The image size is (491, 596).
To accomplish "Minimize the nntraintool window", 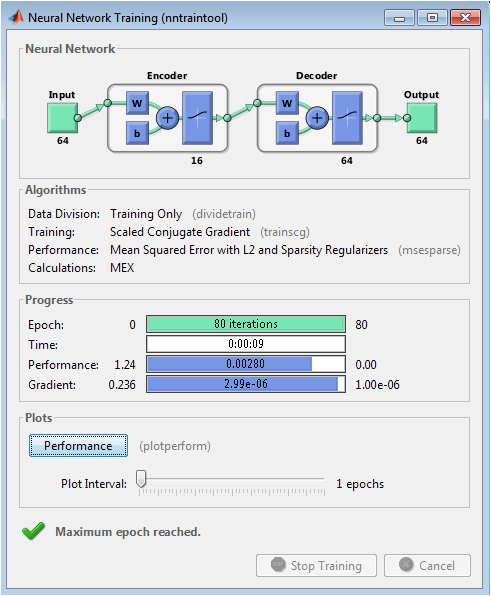I will pos(399,18).
